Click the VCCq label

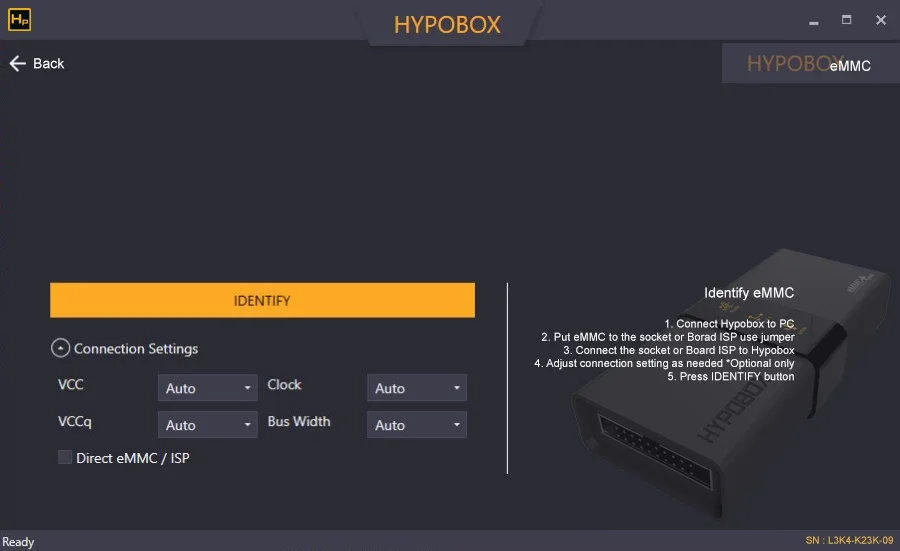[75, 422]
